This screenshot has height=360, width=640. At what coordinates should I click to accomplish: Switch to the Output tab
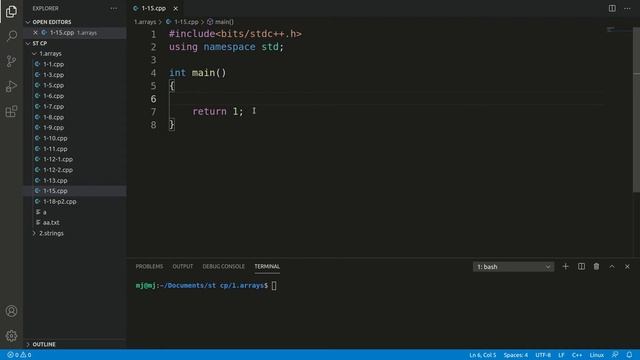pos(182,266)
